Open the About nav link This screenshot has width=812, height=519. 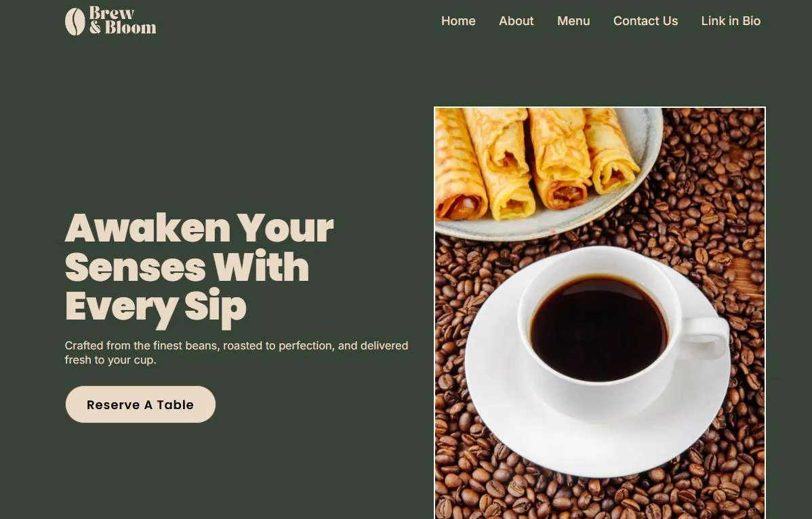516,21
